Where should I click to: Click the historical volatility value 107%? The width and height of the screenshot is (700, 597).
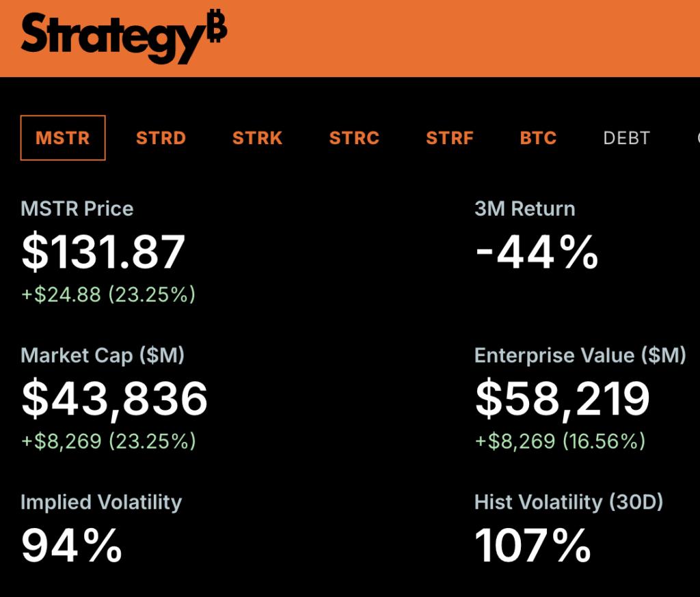(533, 545)
